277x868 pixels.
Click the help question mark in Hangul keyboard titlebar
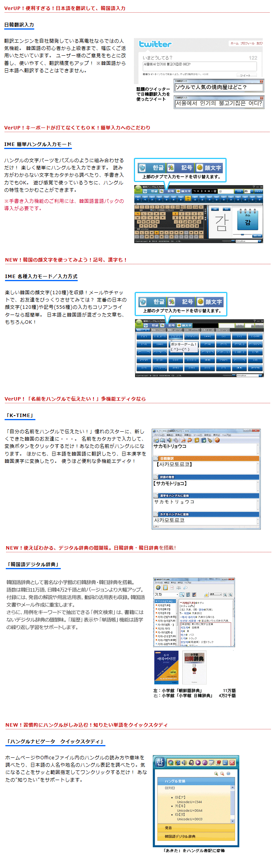click(254, 187)
